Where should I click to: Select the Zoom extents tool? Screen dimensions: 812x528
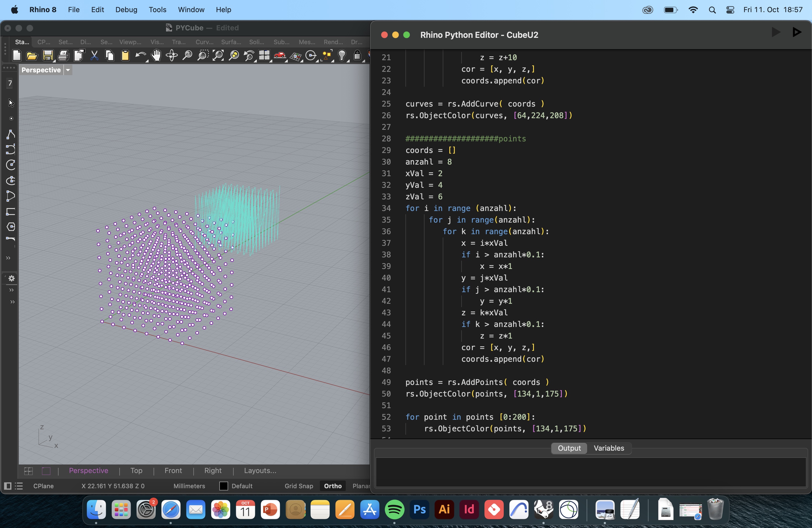[x=218, y=56]
